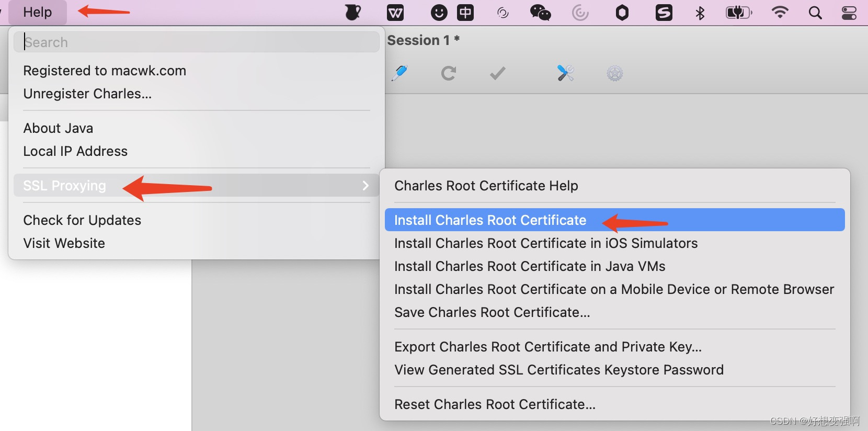Click the Repeat refresh arrow toolbar icon
This screenshot has height=431, width=868.
448,73
